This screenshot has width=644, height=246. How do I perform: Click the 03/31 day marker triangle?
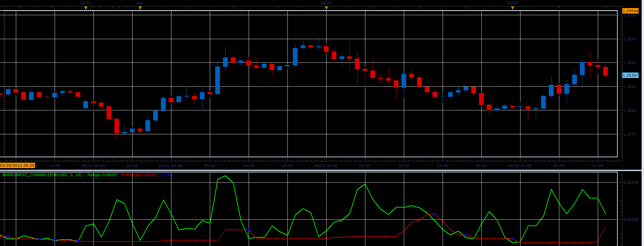pyautogui.click(x=86, y=8)
